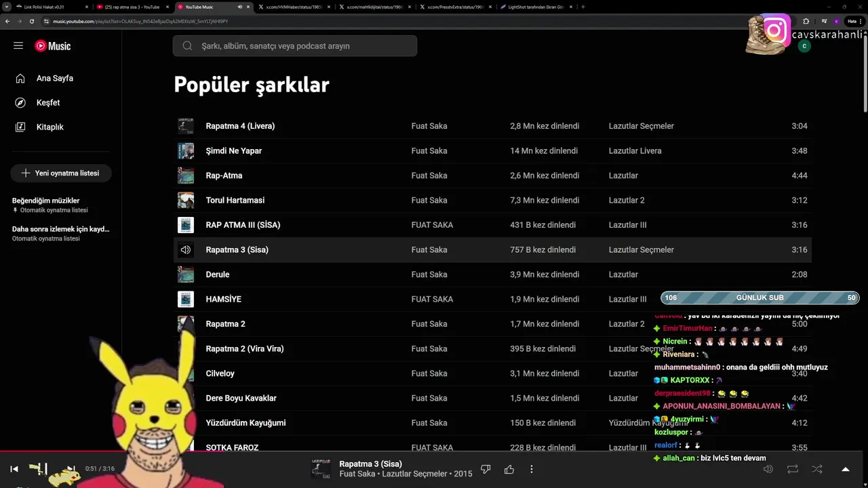Click the 2:08 duration of Derule

click(800, 274)
